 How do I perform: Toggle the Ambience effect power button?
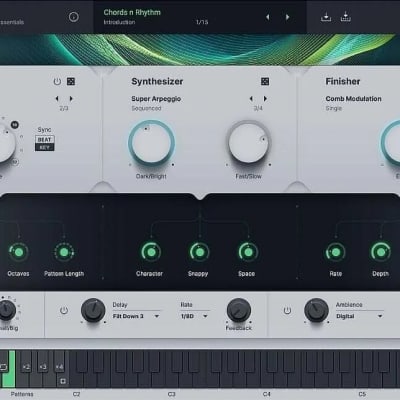(x=287, y=310)
